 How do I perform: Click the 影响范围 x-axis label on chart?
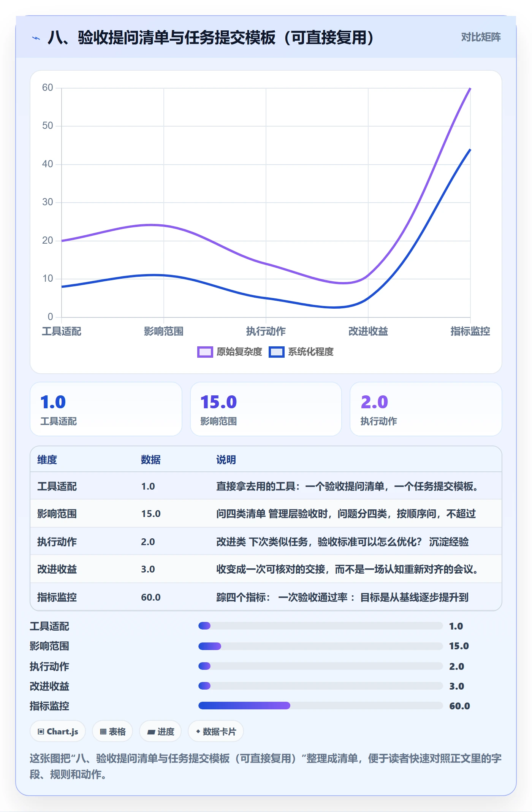(164, 331)
